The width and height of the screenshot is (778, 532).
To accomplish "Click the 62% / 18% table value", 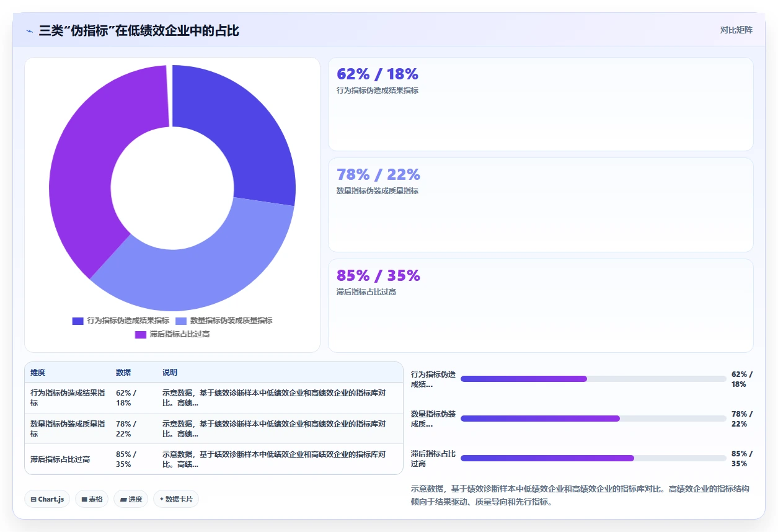I will (x=126, y=398).
